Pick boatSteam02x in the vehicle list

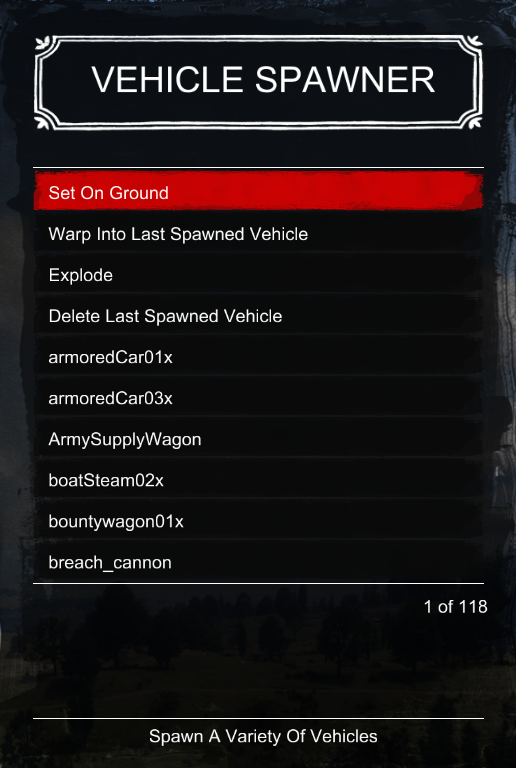(258, 480)
